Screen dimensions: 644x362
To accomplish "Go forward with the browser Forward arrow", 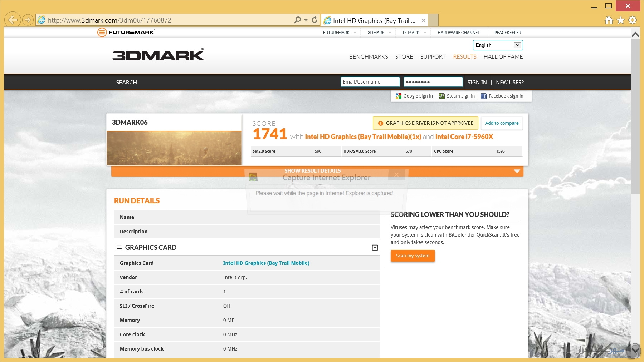I will coord(28,20).
